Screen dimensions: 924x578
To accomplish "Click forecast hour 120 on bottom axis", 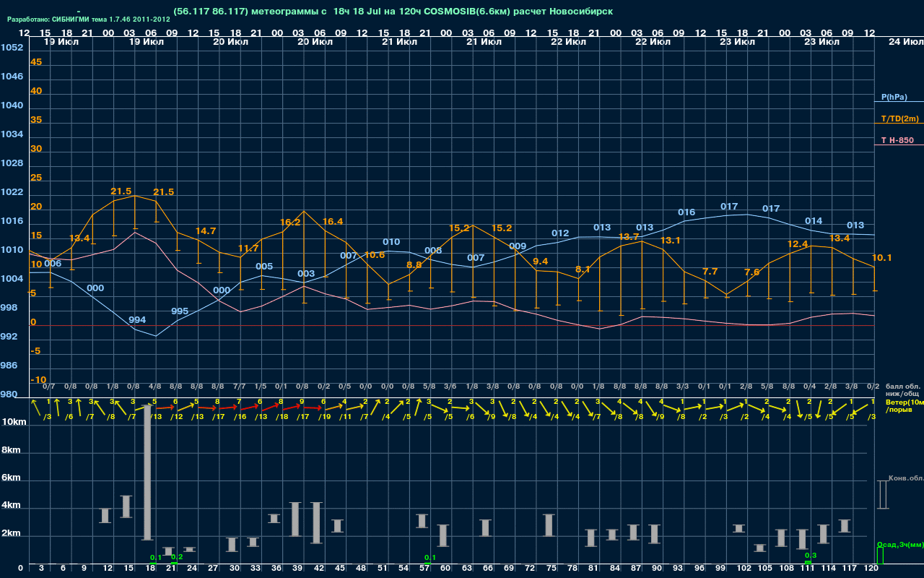I will point(872,569).
